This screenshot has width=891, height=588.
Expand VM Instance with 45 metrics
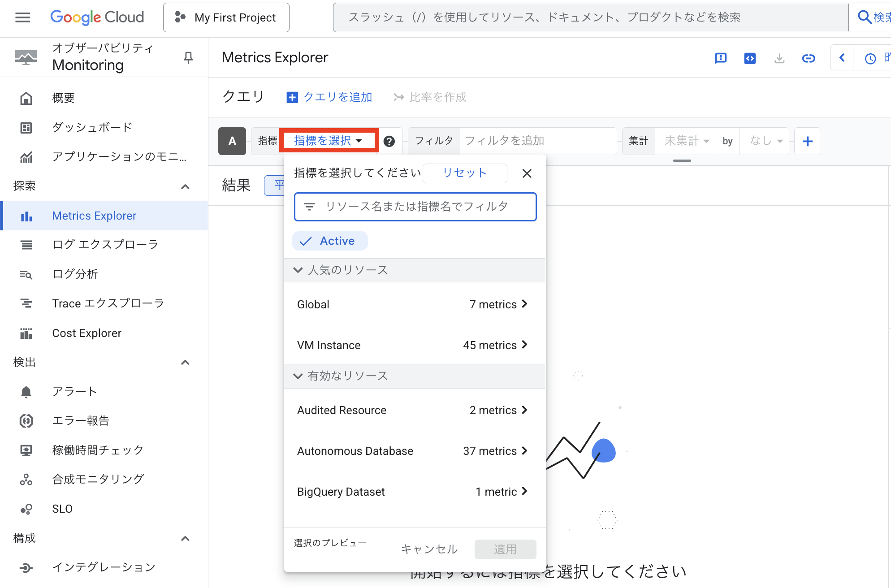(415, 345)
